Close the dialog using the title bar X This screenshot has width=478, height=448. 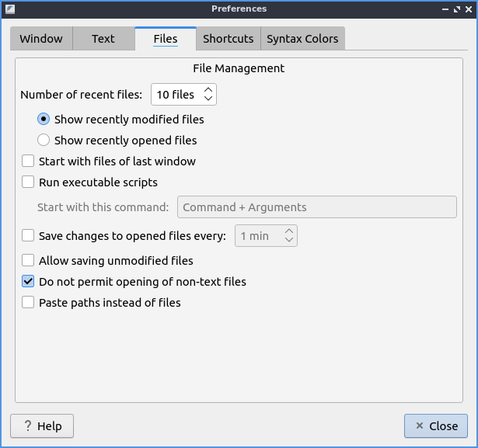point(468,9)
